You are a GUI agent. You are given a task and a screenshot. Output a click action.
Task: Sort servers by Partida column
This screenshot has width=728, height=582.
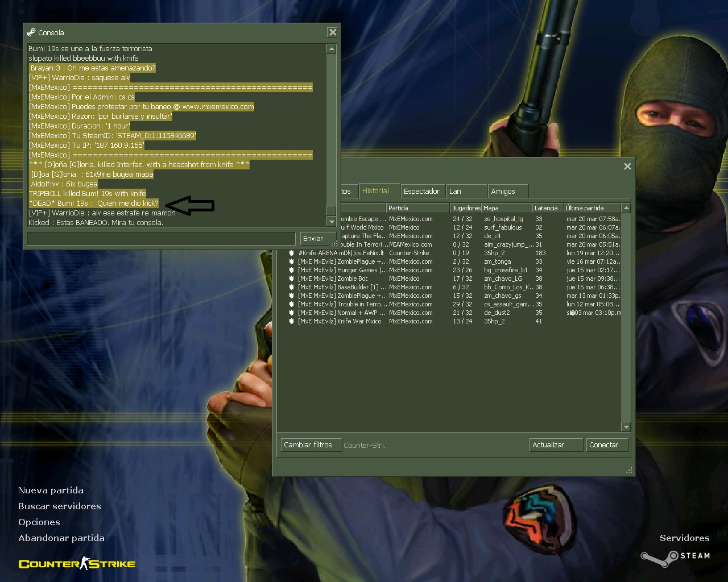click(418, 208)
